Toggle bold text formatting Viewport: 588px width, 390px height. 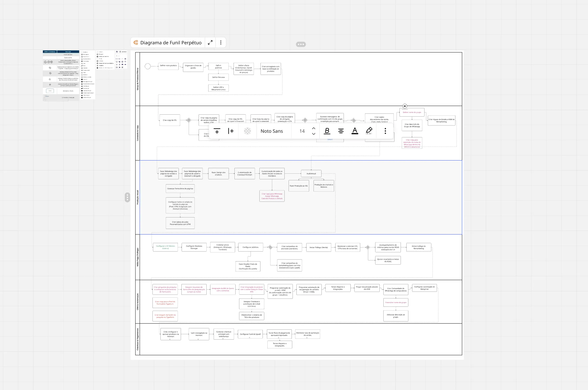pyautogui.click(x=327, y=131)
